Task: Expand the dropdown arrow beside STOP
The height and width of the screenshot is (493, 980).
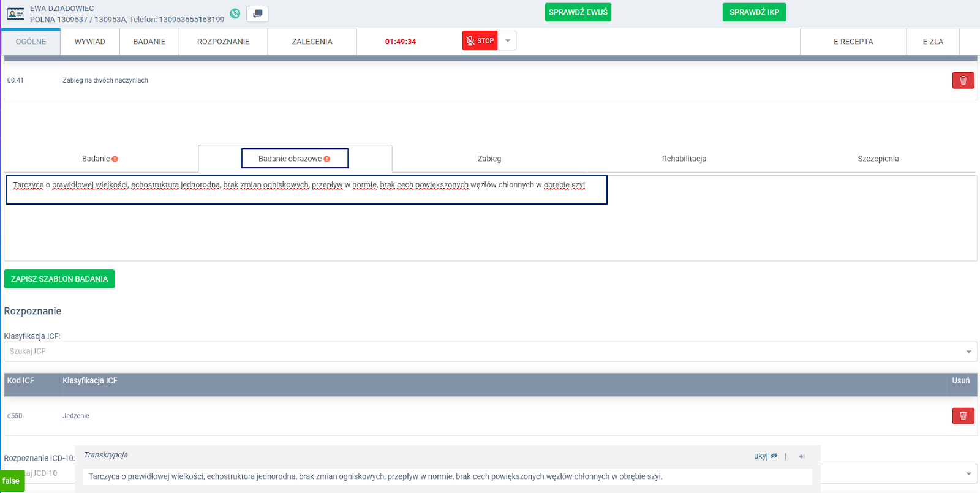Action: tap(507, 41)
